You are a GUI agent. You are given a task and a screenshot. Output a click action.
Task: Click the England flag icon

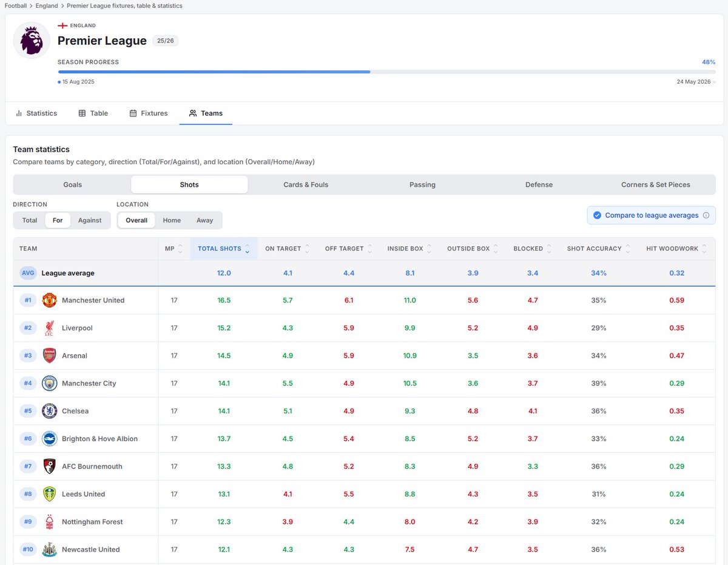pos(62,25)
